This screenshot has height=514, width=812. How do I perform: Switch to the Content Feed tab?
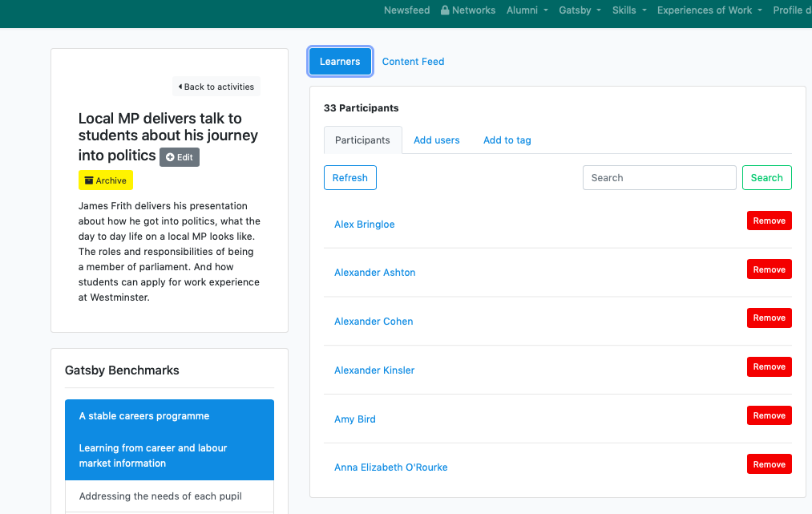pos(414,62)
